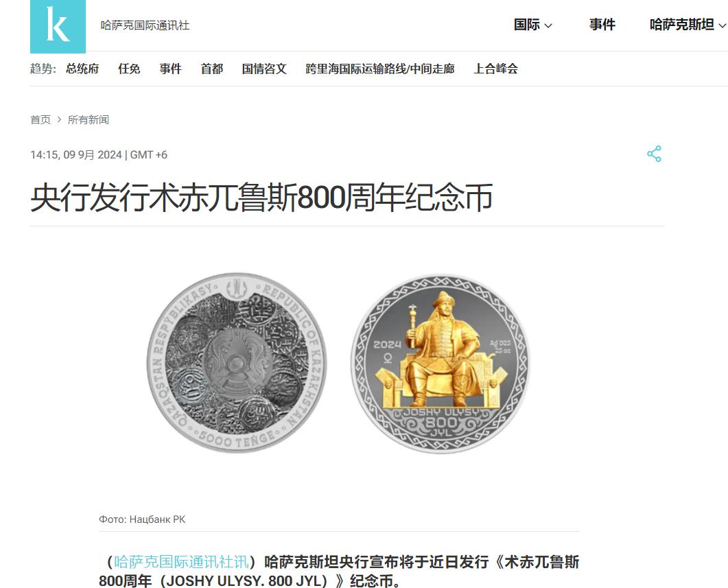
Task: Expand the 哈萨克斯坦 menu chevron
Action: pos(723,25)
